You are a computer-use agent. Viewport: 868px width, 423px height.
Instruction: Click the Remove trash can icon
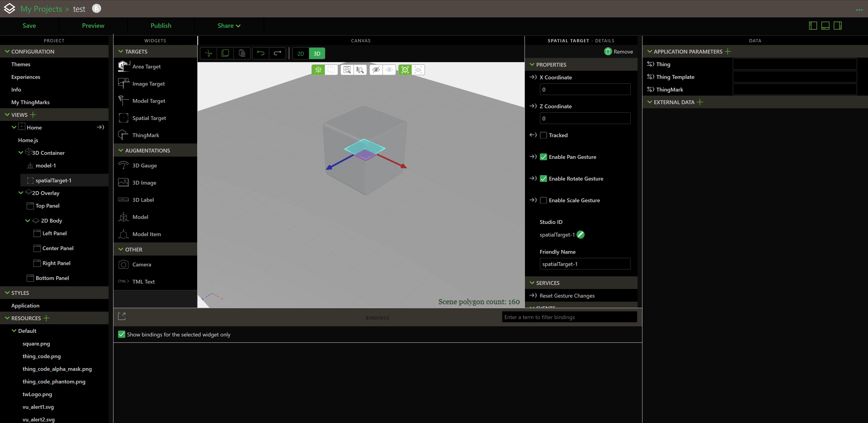tap(608, 52)
